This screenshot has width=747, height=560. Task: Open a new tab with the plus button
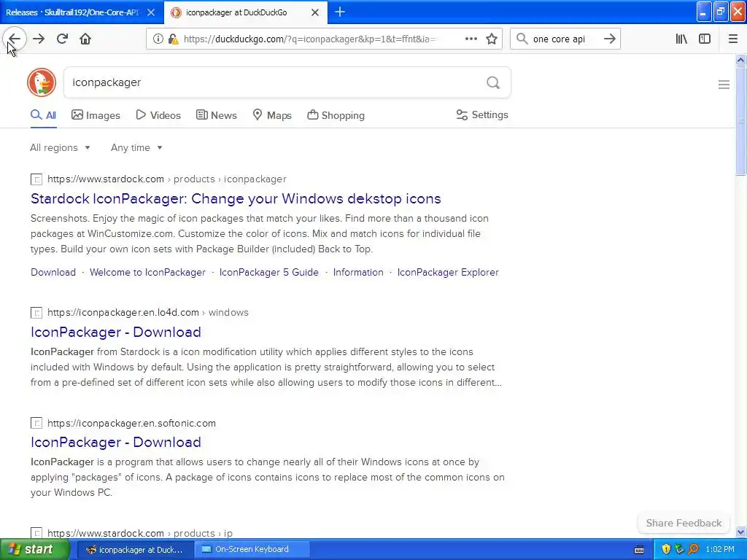click(x=340, y=12)
